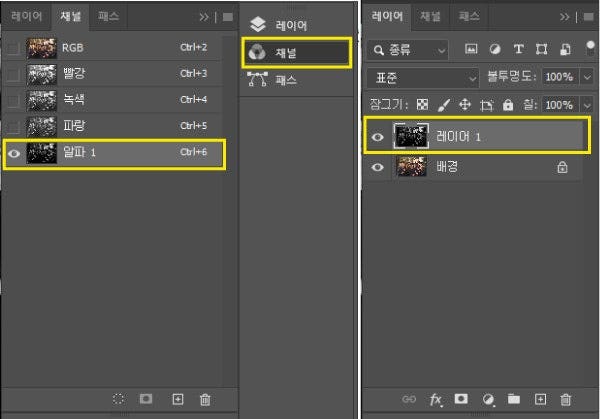This screenshot has height=419, width=600.
Task: Select 빨강 channel row
Action: pos(112,74)
